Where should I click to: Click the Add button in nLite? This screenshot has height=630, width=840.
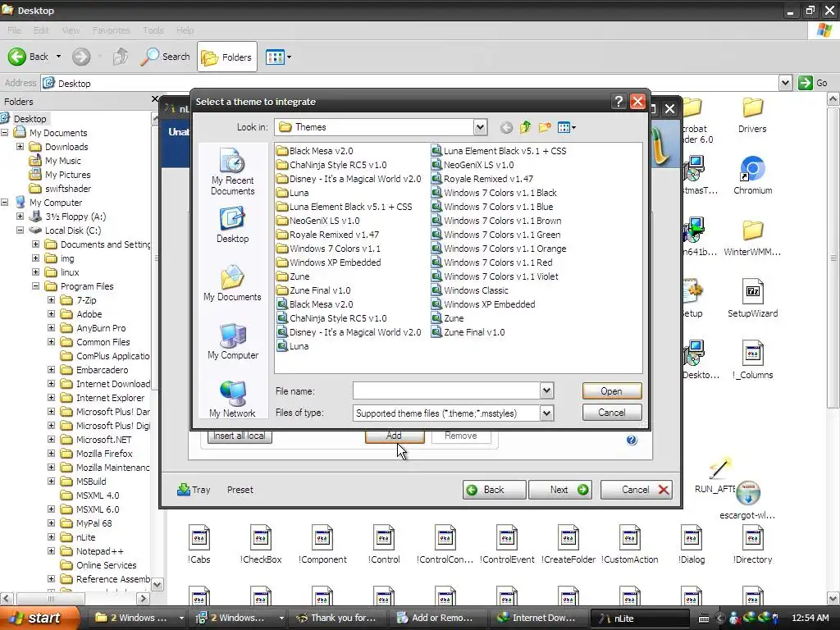[x=395, y=436]
